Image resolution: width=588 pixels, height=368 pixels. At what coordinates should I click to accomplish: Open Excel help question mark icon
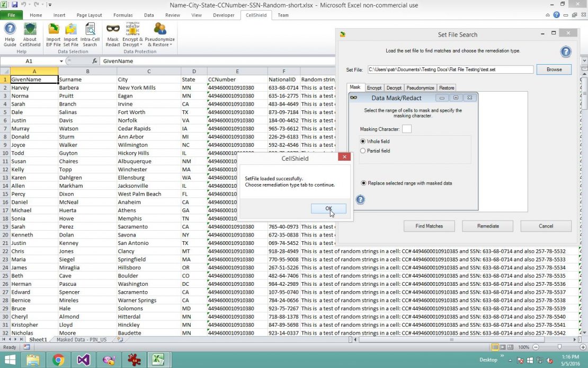pos(557,15)
